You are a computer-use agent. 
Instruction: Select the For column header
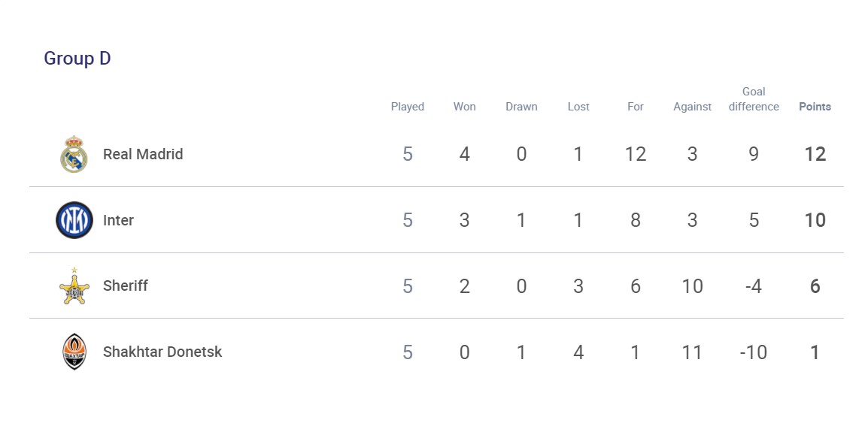[636, 107]
